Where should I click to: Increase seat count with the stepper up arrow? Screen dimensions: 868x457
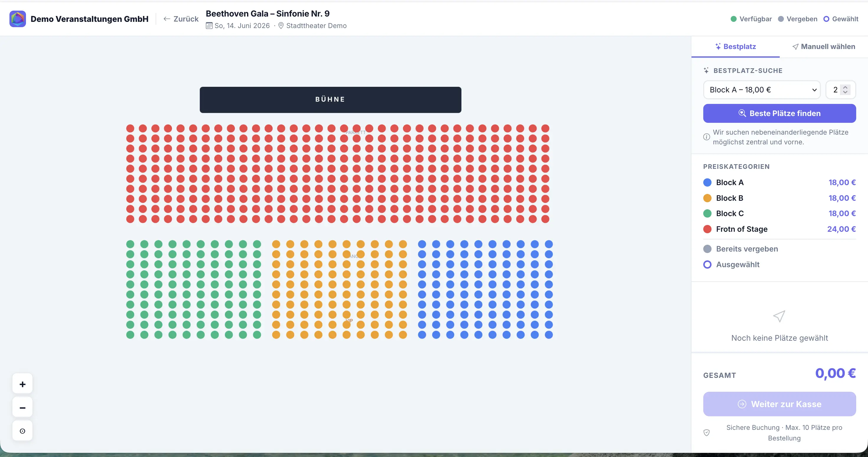(845, 87)
